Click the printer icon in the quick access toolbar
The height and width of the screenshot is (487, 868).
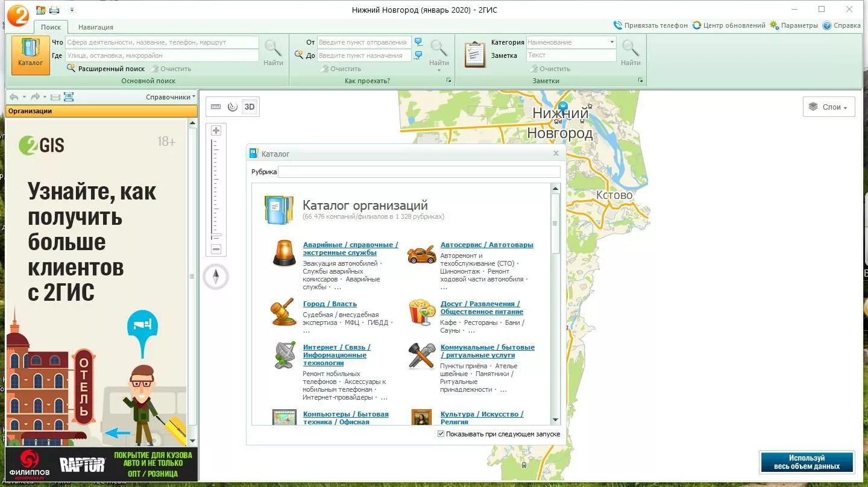point(54,10)
